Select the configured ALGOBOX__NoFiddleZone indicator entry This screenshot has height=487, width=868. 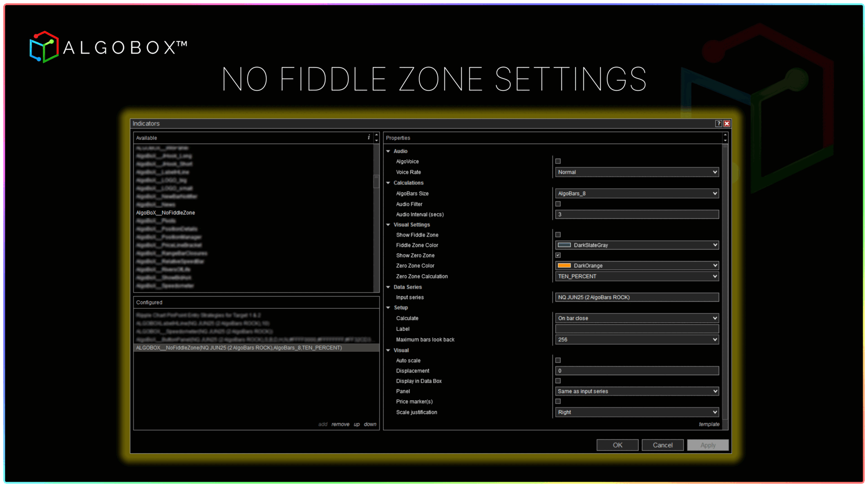(239, 348)
